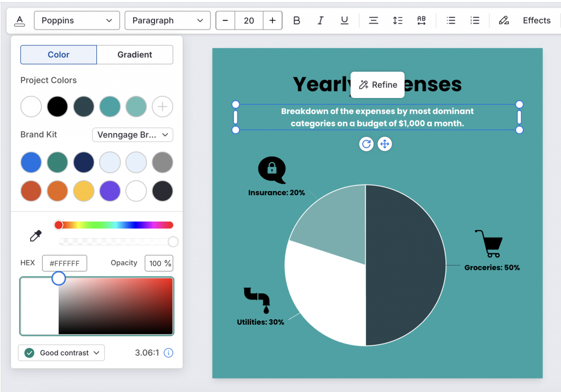
Task: Pick the blue brand kit swatch
Action: (x=31, y=163)
